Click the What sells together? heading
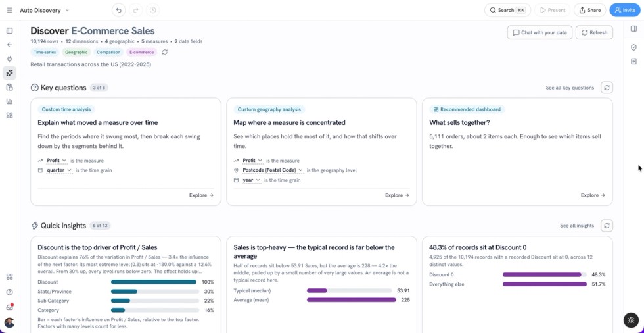 tap(459, 122)
